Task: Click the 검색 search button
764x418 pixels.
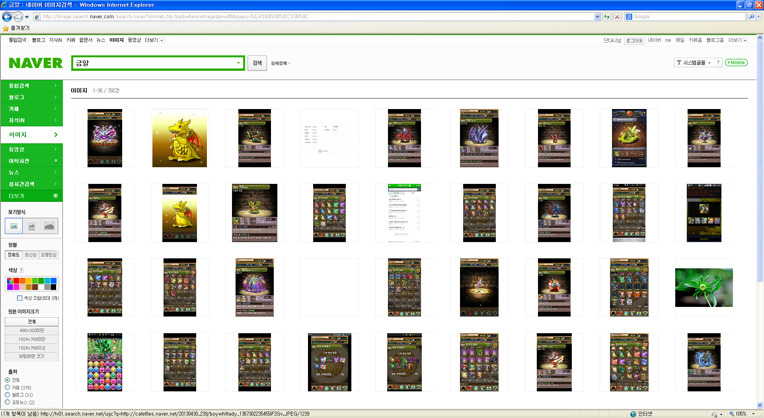Action: tap(257, 63)
